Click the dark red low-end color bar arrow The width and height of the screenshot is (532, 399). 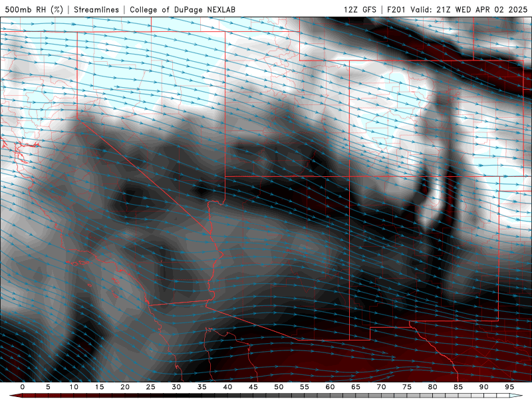(x=15, y=396)
